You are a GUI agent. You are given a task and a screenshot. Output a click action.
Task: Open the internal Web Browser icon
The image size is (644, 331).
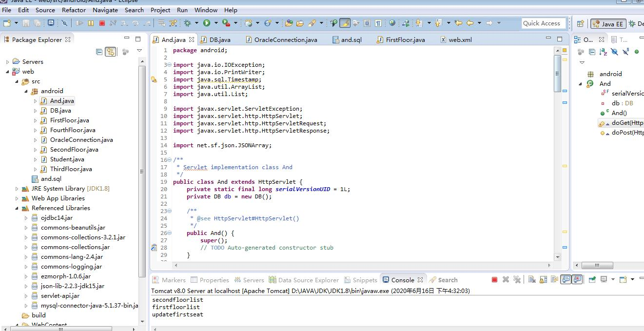tap(392, 23)
